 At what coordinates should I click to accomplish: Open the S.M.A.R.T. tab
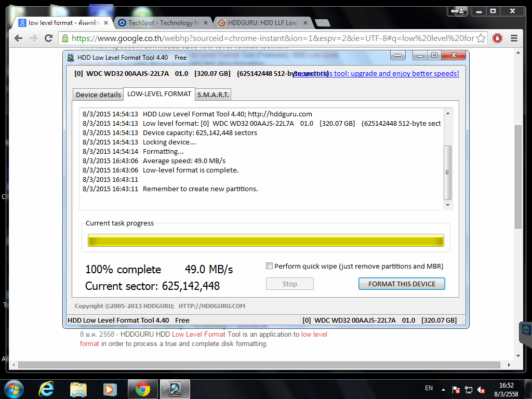click(x=213, y=95)
